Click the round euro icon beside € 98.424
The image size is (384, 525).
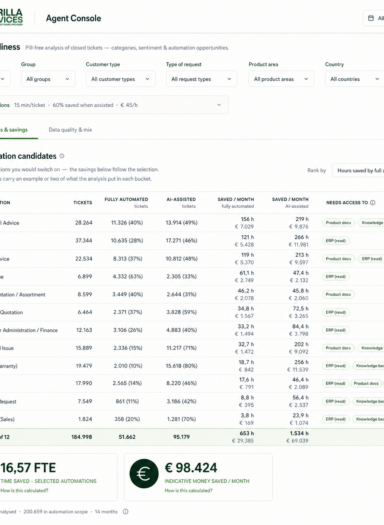click(144, 473)
